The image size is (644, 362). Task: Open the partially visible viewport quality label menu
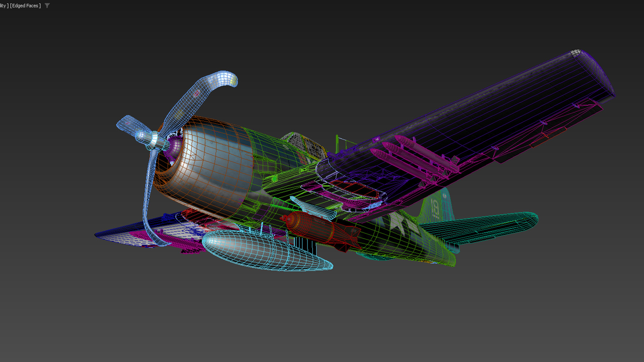click(x=4, y=6)
